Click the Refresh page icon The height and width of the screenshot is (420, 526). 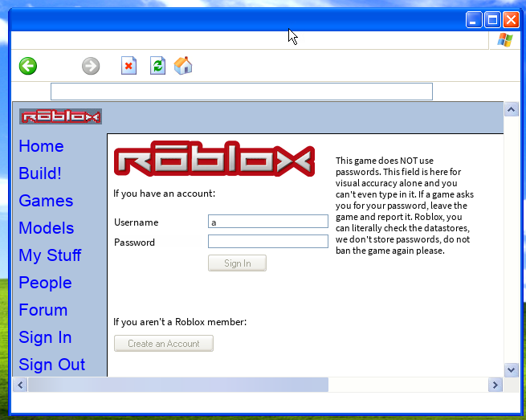tap(157, 66)
